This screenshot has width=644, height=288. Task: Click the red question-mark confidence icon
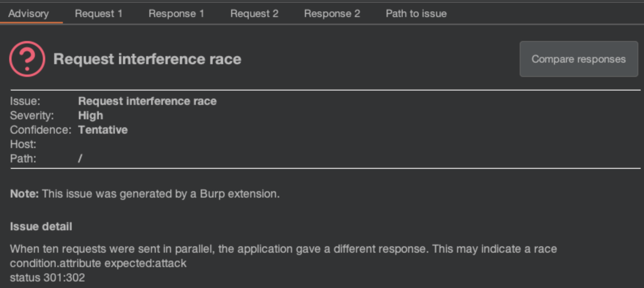[x=27, y=59]
